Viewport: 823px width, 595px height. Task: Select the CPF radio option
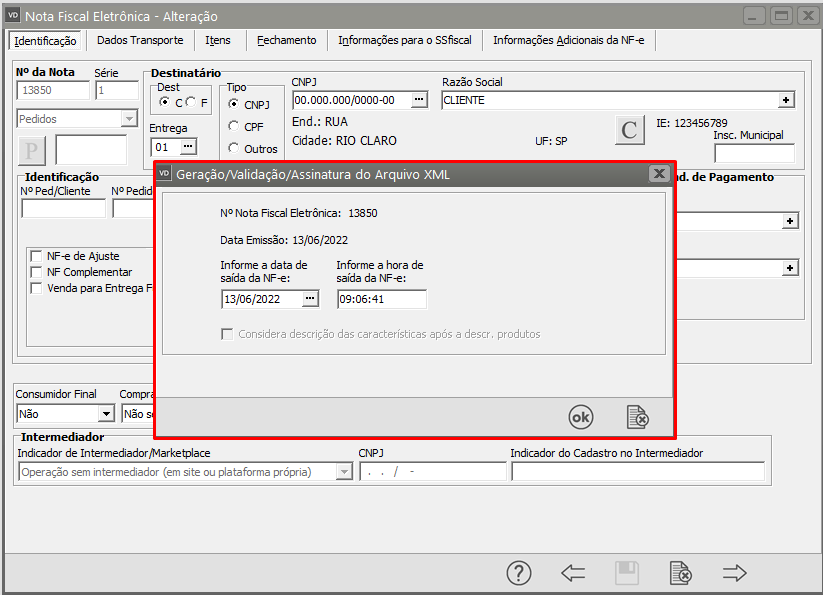pos(234,126)
